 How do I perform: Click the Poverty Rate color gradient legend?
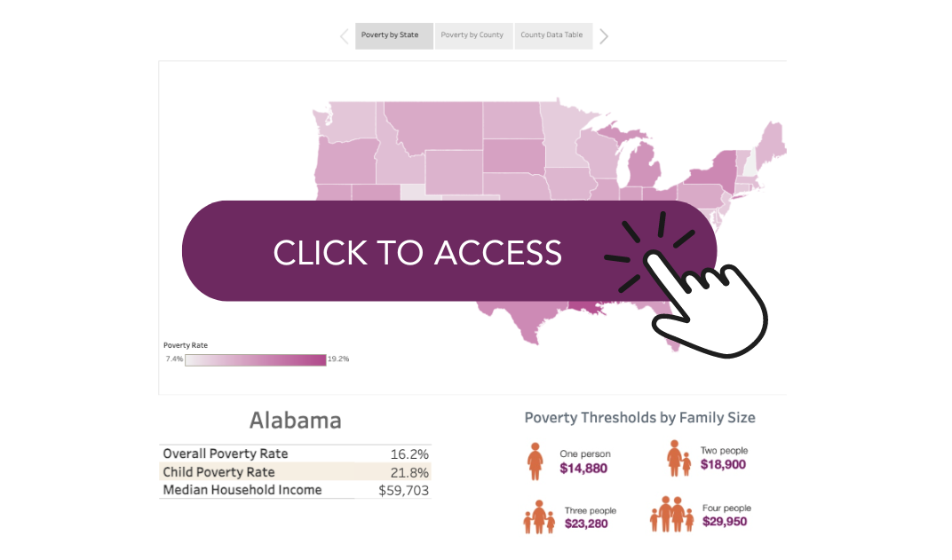(256, 359)
